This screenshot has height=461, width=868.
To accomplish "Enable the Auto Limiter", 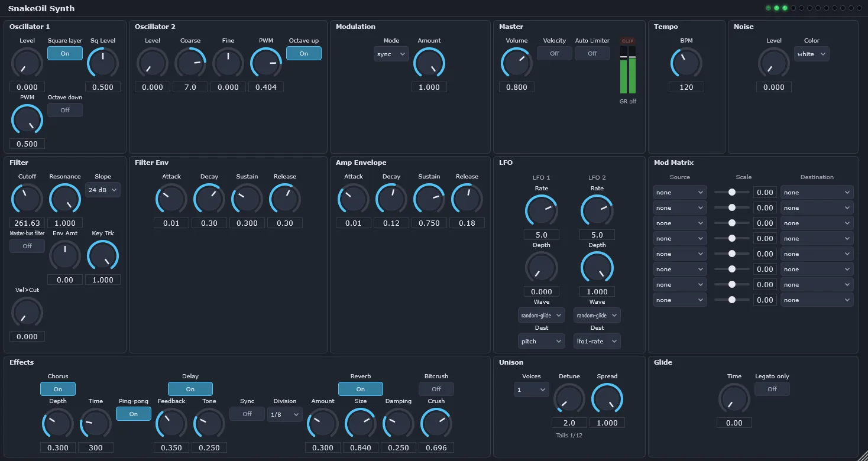I will (x=592, y=53).
